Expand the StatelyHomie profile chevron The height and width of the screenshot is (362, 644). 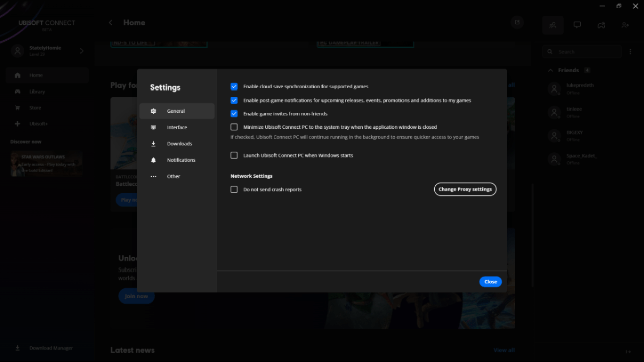[82, 51]
